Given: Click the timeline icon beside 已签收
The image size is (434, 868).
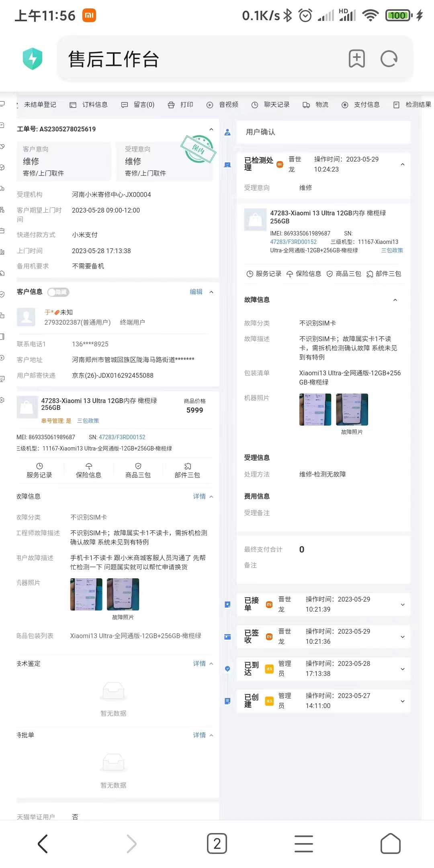Looking at the screenshot, I should click(x=227, y=637).
